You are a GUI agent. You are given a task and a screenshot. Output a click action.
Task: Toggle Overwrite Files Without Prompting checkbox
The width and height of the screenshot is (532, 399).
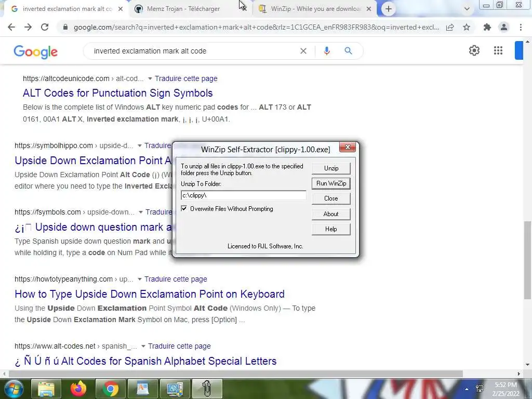[x=184, y=208]
